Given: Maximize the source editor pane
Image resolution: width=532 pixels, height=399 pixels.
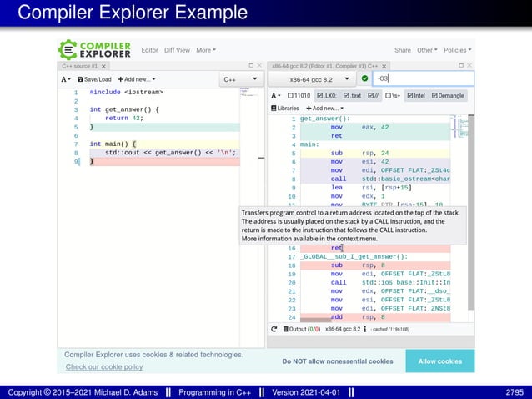Looking at the screenshot, I should click(x=251, y=65).
